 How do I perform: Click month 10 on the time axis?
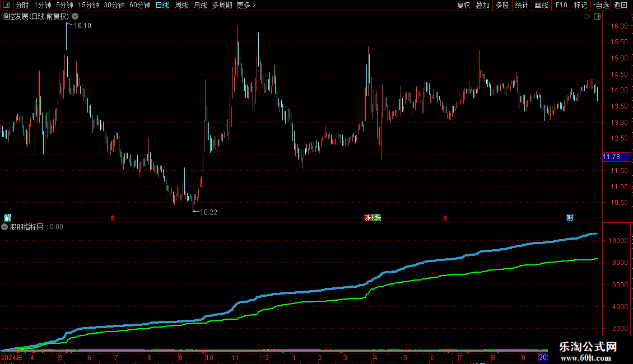pos(209,357)
